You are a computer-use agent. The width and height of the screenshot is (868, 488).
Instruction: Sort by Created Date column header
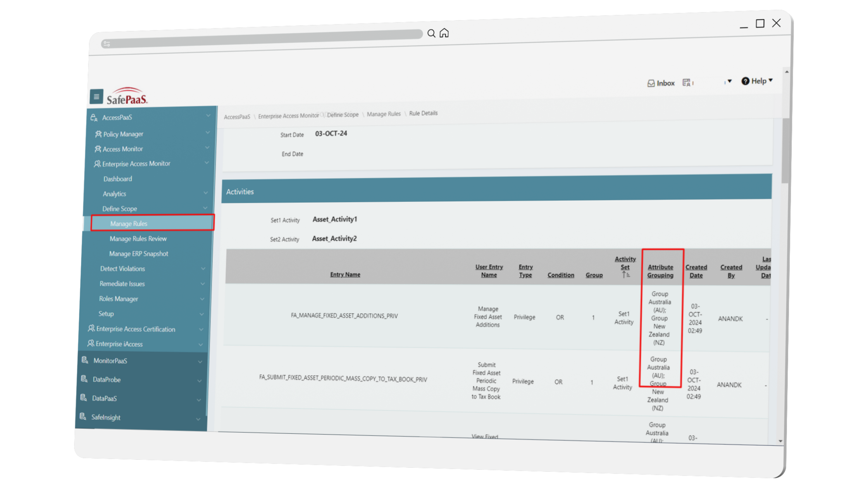pos(696,271)
